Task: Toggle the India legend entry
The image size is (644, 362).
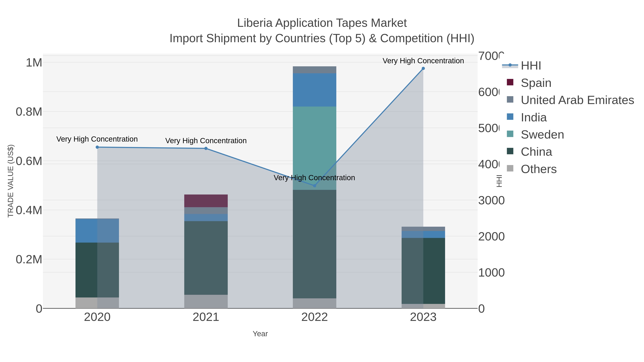Action: point(526,117)
